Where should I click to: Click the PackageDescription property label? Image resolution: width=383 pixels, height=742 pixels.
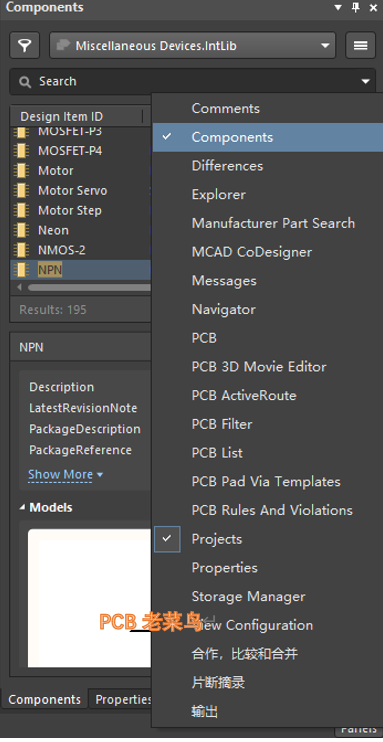pos(85,429)
